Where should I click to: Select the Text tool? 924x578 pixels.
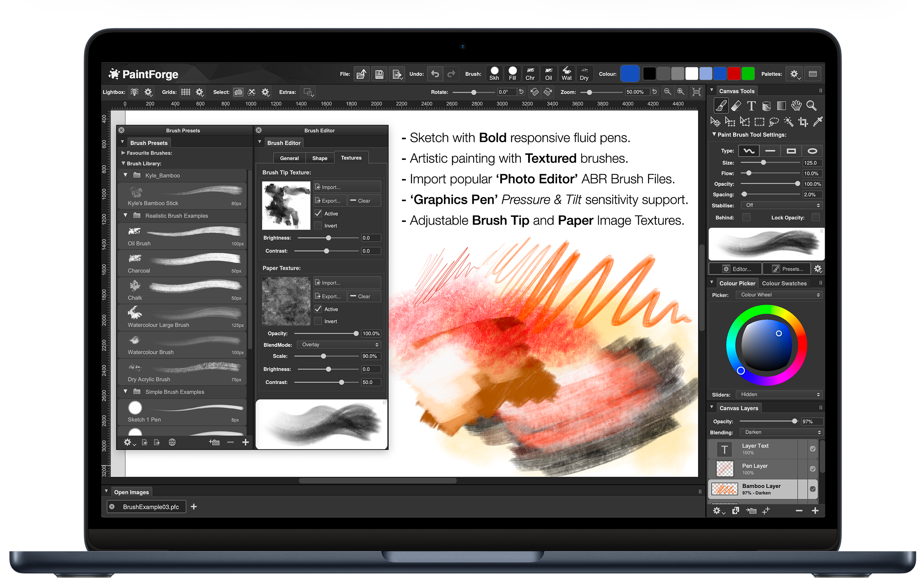751,106
